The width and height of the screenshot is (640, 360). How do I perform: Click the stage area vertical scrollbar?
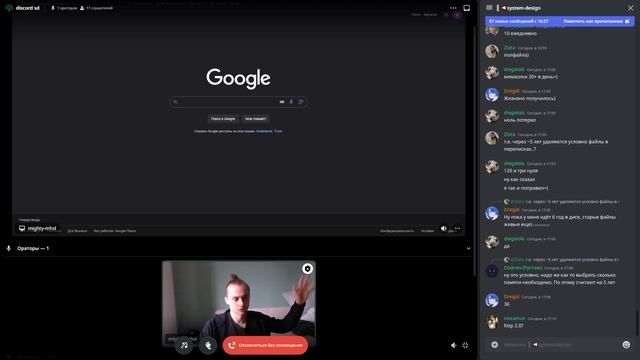click(x=474, y=151)
